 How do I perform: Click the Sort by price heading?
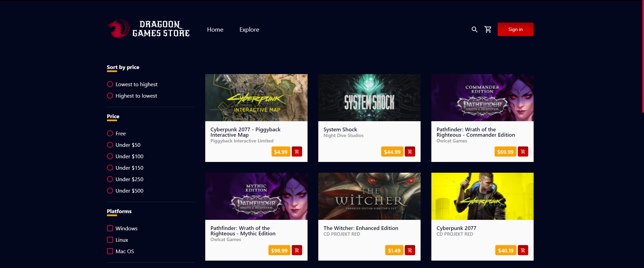point(123,67)
